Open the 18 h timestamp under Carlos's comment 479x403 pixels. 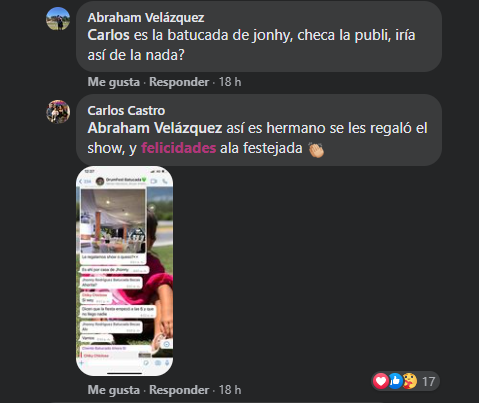pyautogui.click(x=230, y=390)
